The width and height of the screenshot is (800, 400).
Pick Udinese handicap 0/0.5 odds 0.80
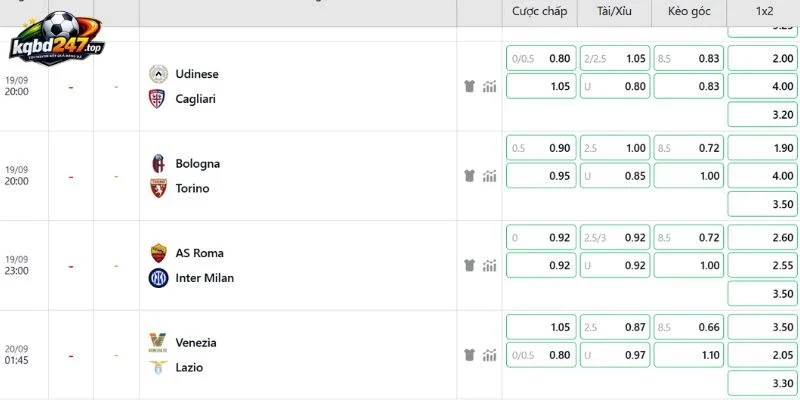pyautogui.click(x=541, y=58)
